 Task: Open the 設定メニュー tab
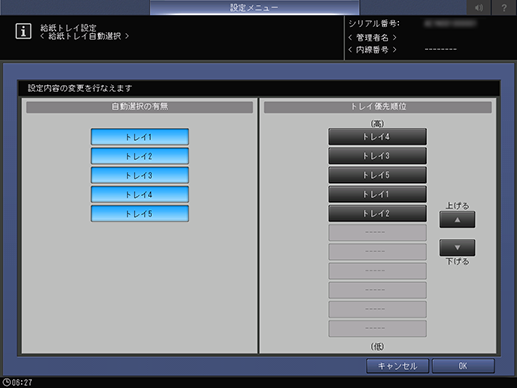click(x=254, y=7)
